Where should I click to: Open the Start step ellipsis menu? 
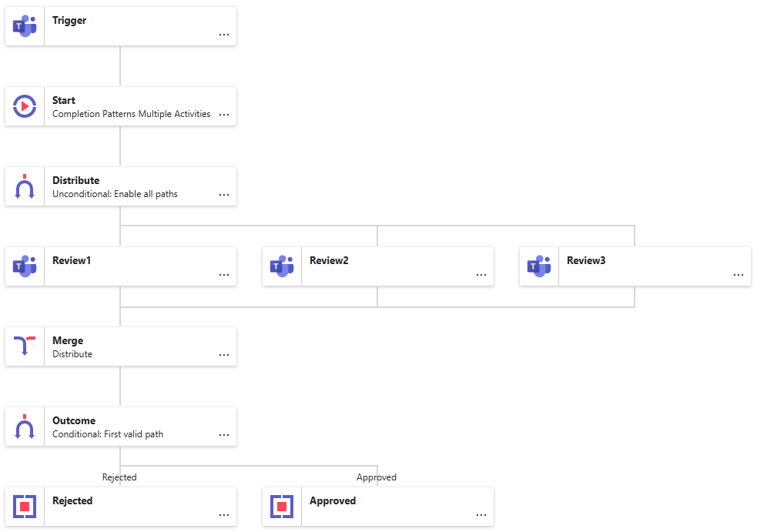(224, 115)
